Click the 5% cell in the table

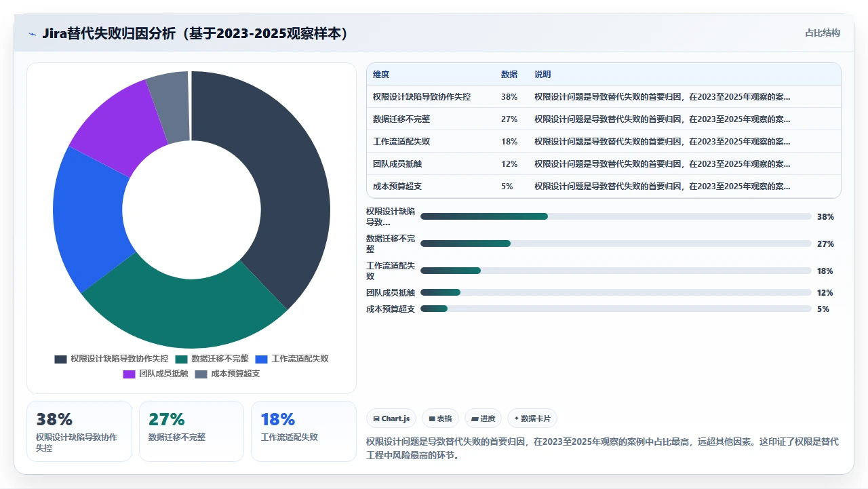coord(507,187)
